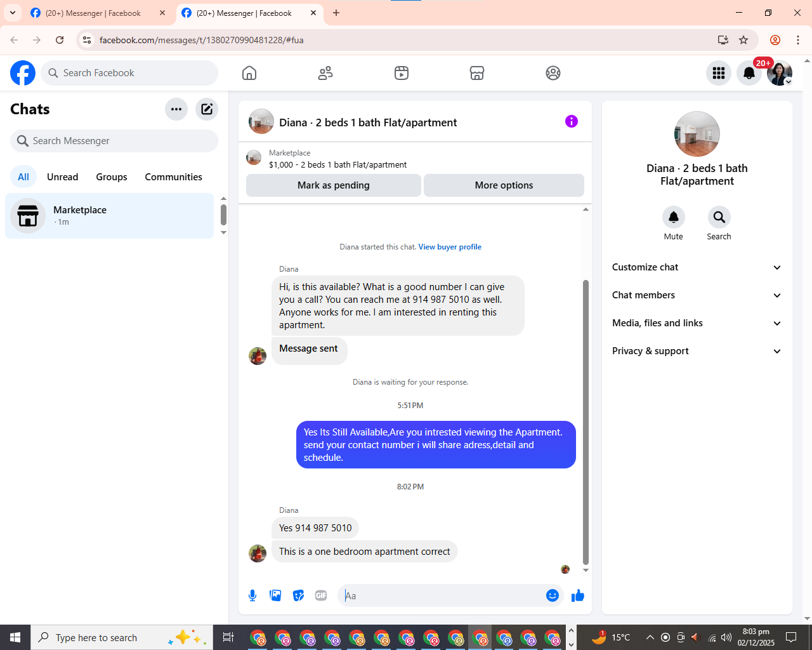Open the Groups icon in top navigation

[x=553, y=73]
